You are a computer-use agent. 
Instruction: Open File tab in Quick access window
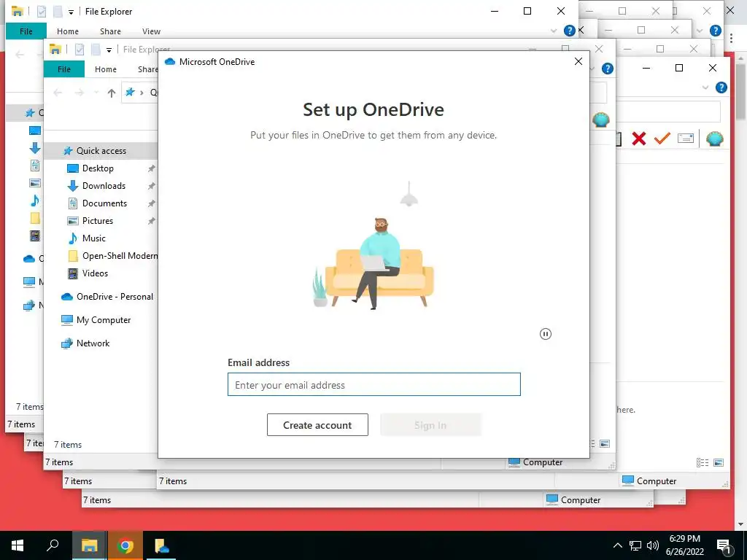(x=64, y=69)
